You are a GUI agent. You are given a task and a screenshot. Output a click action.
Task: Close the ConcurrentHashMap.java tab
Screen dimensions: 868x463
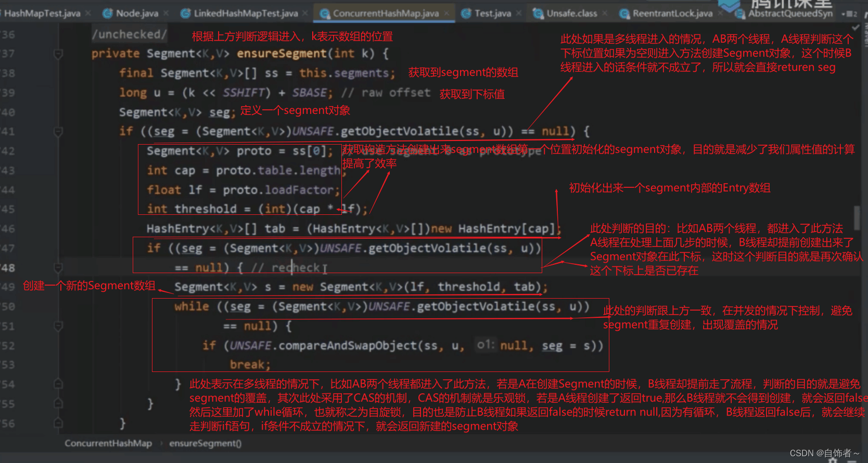(447, 13)
